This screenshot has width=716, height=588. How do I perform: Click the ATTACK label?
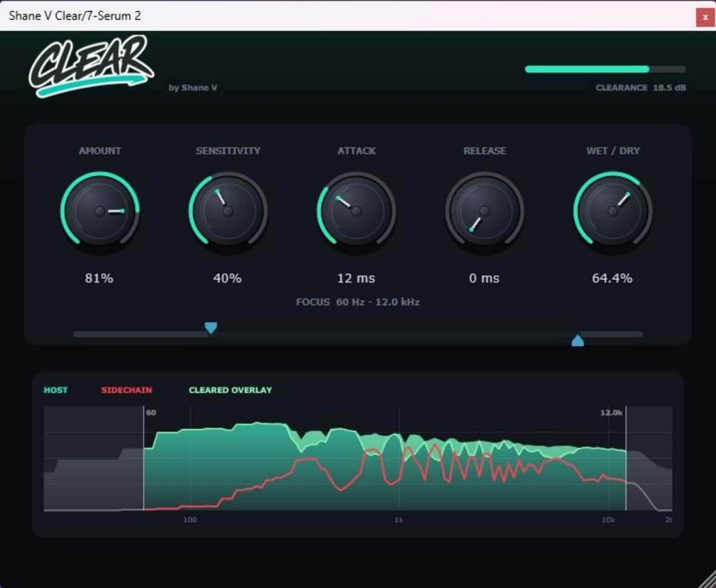(x=356, y=151)
